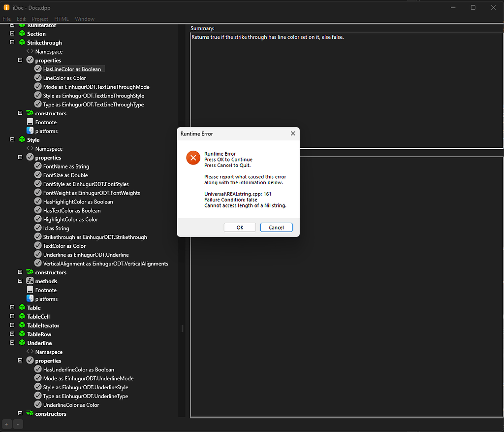Click the Strikethrough class cube icon
The width and height of the screenshot is (504, 432).
(x=22, y=42)
